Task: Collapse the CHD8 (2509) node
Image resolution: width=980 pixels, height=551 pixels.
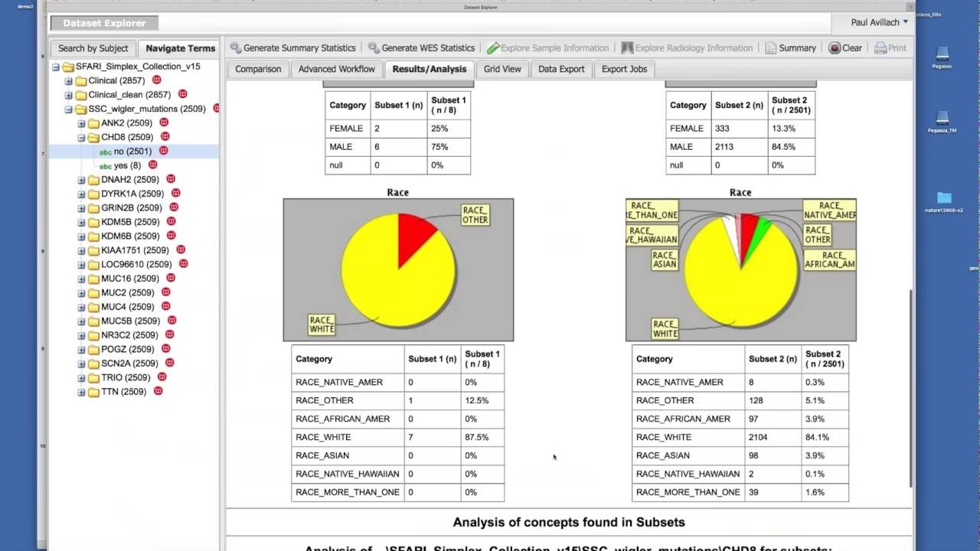Action: 81,138
